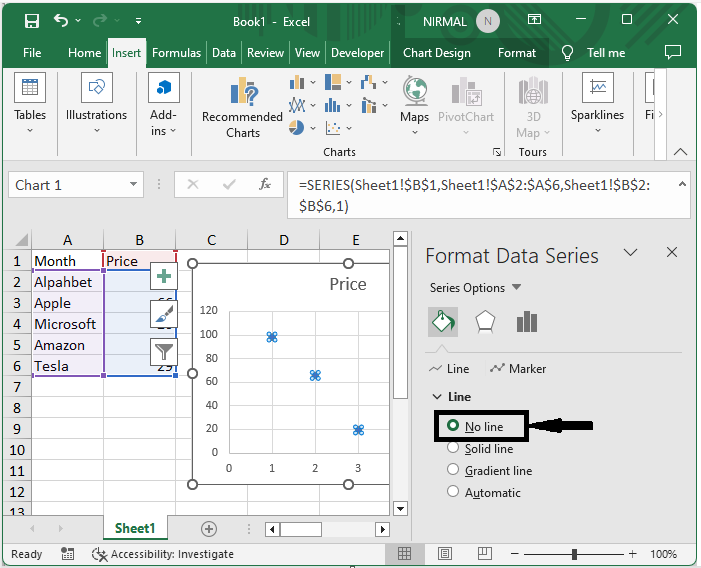This screenshot has width=701, height=568.
Task: Click the zoom slider handle
Action: coord(574,554)
